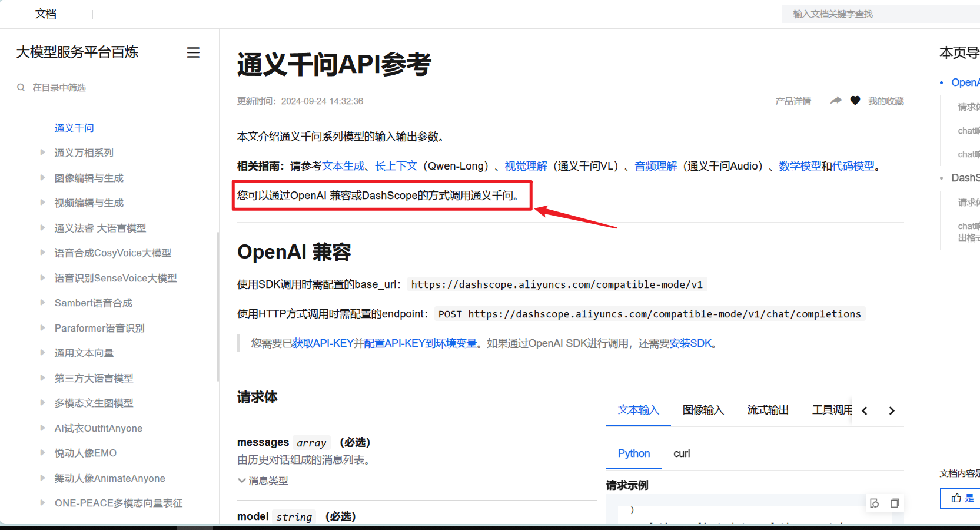Click the 更新时间 2024-09-24 timestamp

click(300, 101)
